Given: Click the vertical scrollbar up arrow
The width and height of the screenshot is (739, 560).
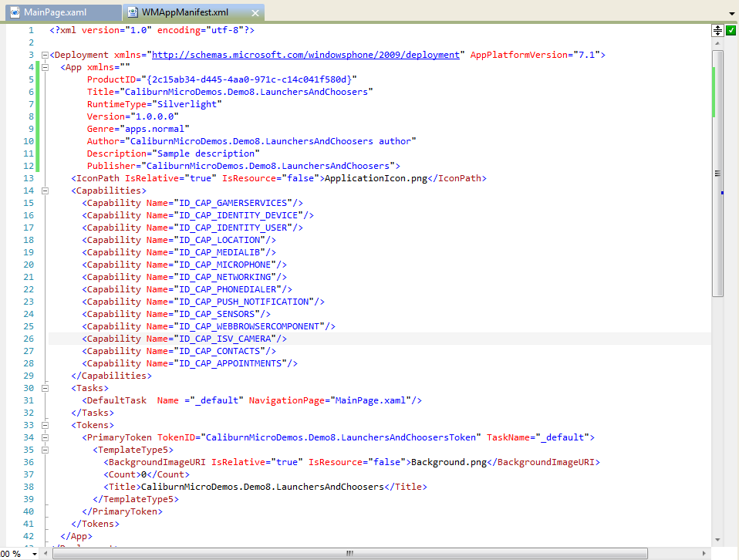Looking at the screenshot, I should tap(717, 43).
